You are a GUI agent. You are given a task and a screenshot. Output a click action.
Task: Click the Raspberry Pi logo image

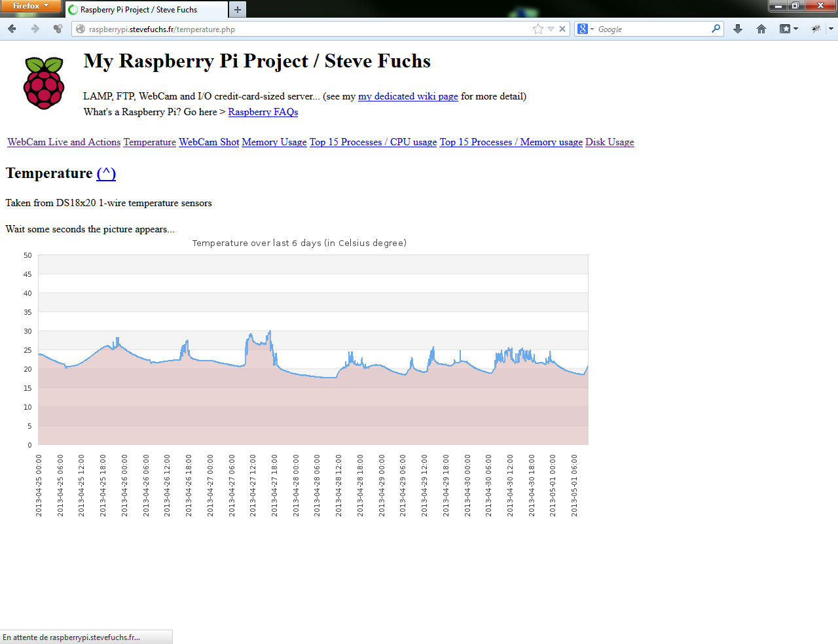pyautogui.click(x=44, y=83)
